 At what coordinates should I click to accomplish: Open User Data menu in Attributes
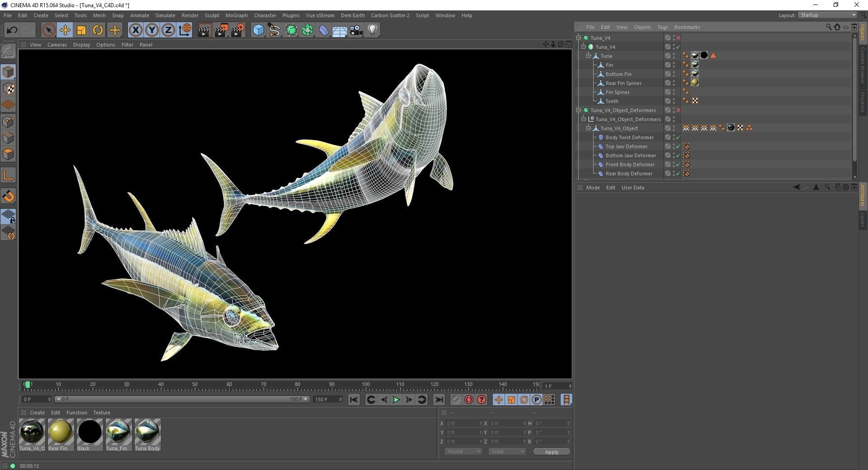coord(632,188)
